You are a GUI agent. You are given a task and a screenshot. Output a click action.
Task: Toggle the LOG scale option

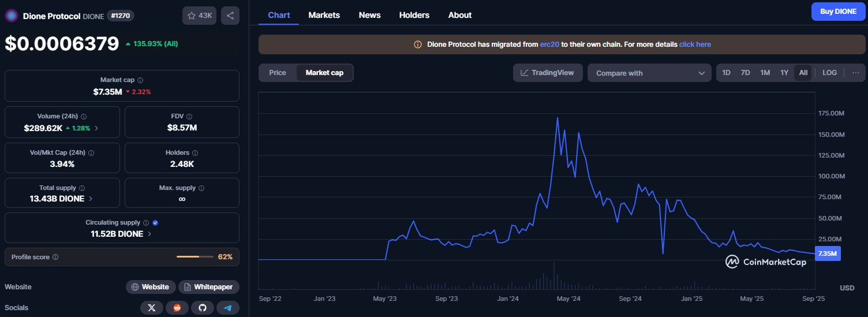829,73
